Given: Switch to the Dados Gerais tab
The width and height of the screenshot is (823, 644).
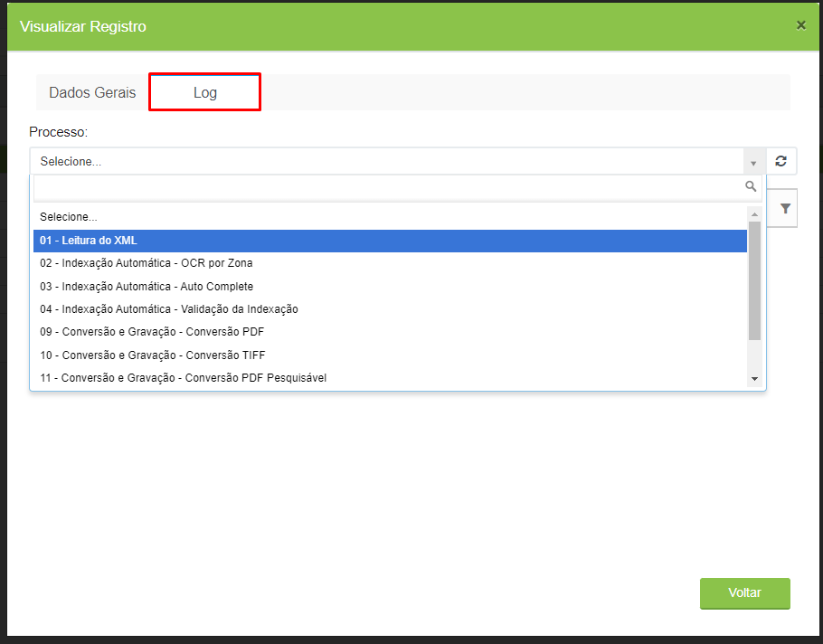Looking at the screenshot, I should pos(92,92).
